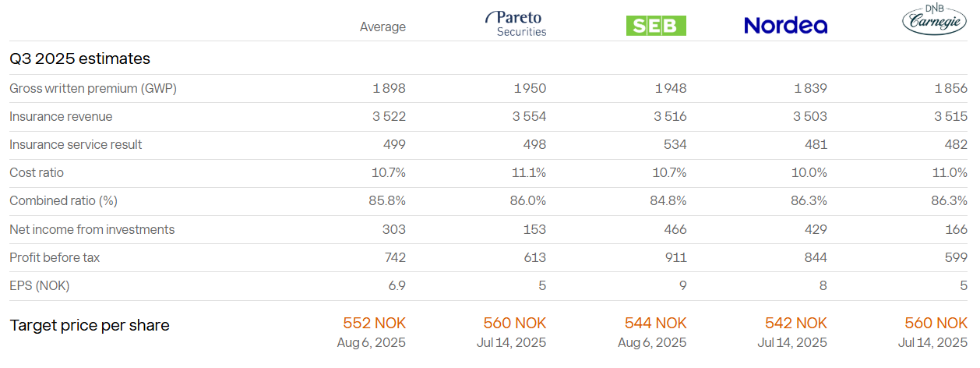Click Pareto's GWP estimate of 1 950
Screen dimensions: 980x368
(x=530, y=89)
